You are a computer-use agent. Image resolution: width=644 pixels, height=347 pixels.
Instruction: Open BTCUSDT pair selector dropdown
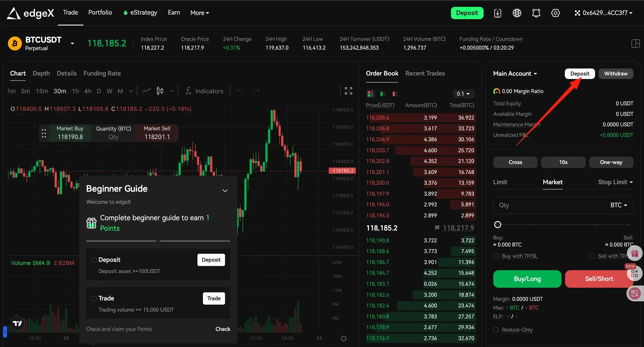pos(72,43)
